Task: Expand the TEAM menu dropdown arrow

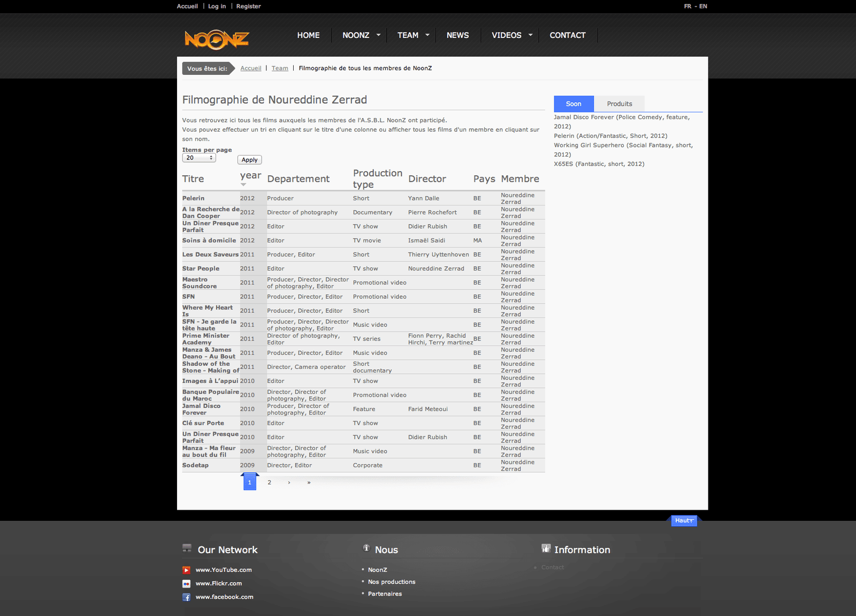Action: click(x=427, y=35)
